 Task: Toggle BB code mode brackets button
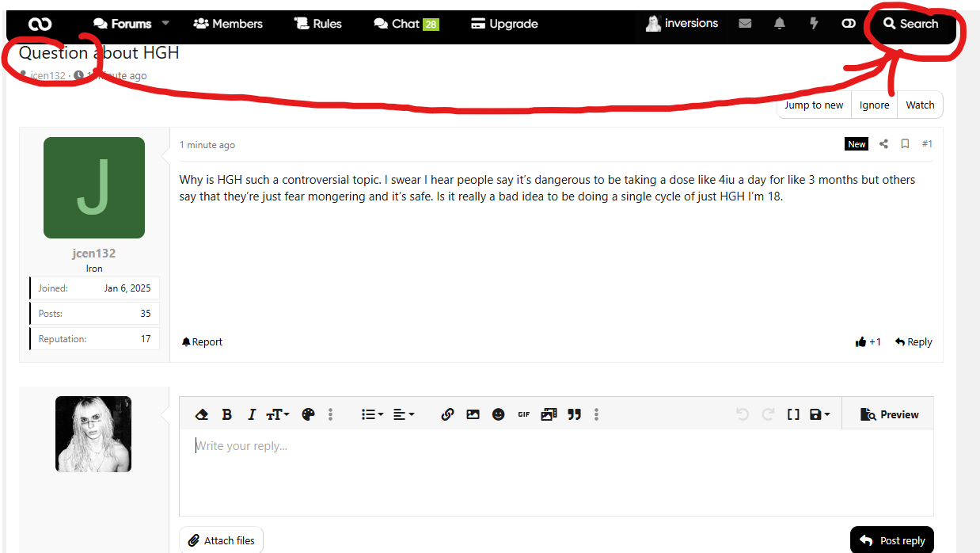[792, 414]
